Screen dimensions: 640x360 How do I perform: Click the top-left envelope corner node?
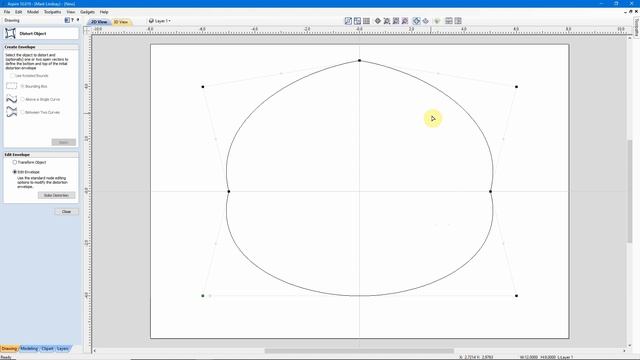coord(203,87)
